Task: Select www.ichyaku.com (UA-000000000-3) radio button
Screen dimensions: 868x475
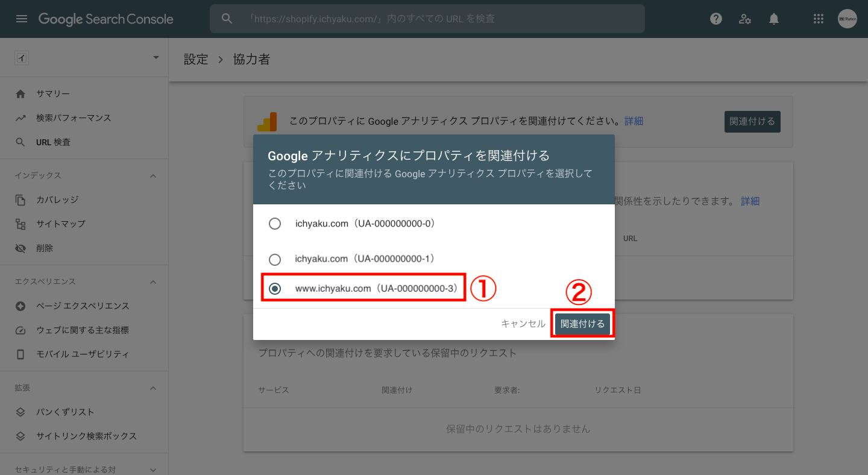Action: 275,289
